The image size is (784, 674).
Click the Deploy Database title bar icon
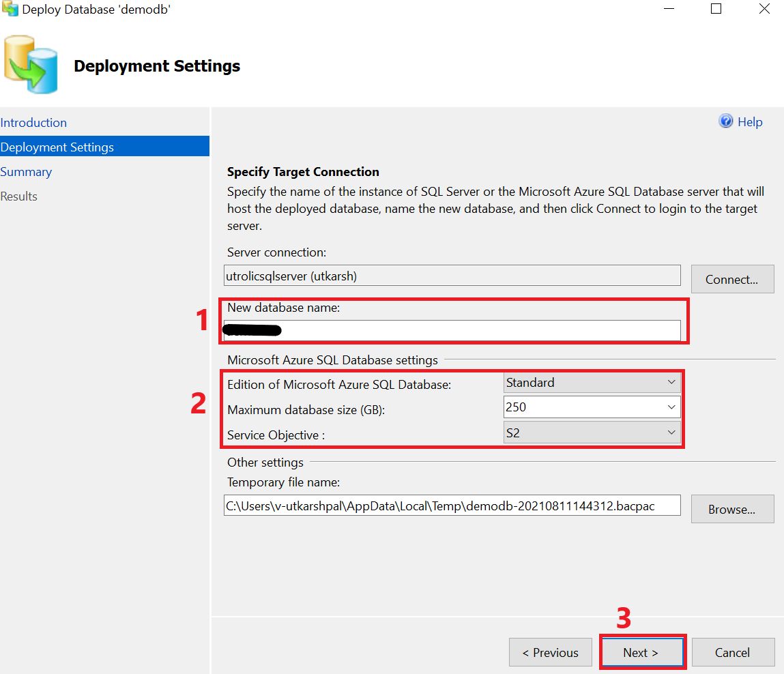10,9
